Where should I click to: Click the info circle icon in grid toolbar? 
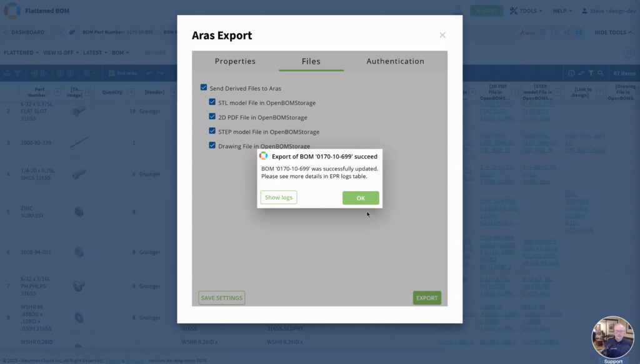(571, 73)
